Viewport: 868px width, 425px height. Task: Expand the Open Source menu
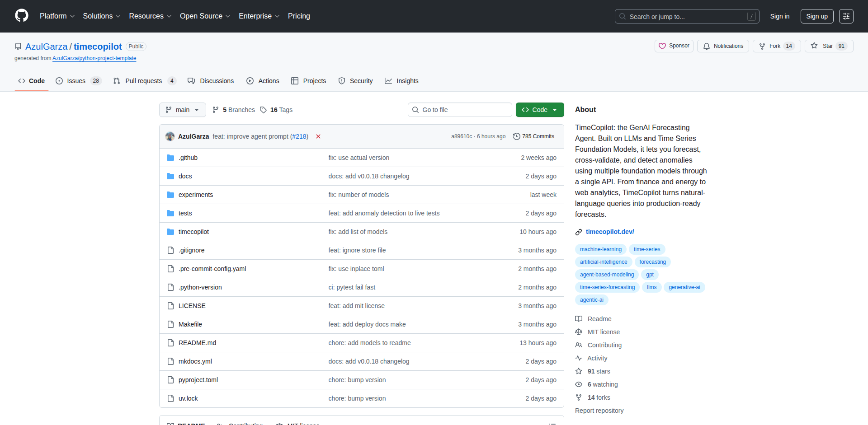pos(205,16)
